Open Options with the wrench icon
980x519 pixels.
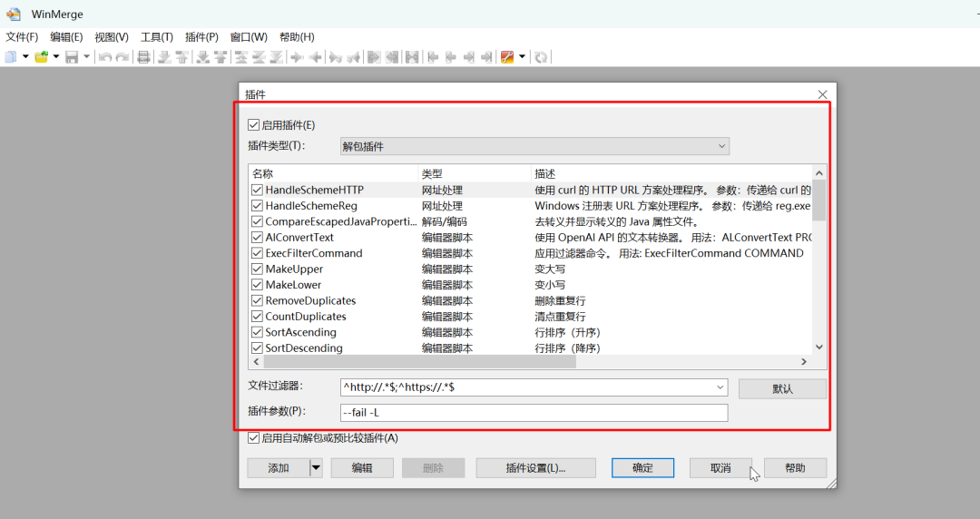point(507,57)
